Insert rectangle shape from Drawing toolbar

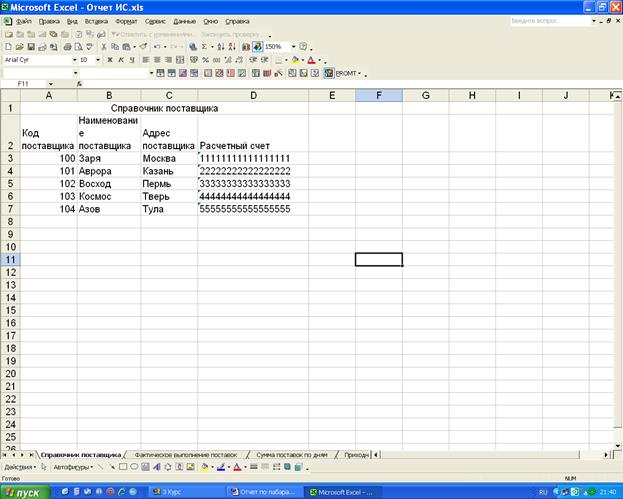[x=123, y=467]
